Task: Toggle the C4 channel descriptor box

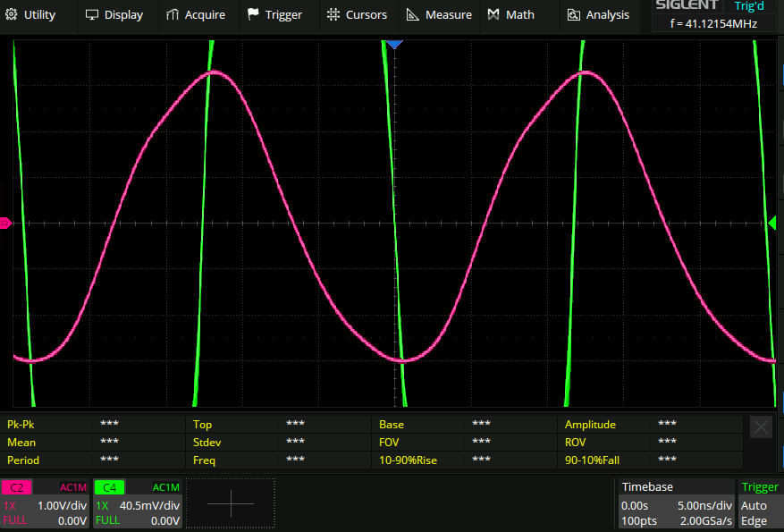Action: [138, 503]
